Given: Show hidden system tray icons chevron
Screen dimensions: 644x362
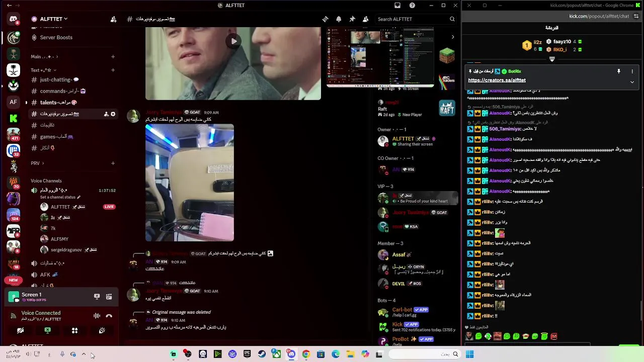Looking at the screenshot, I should tap(84, 354).
